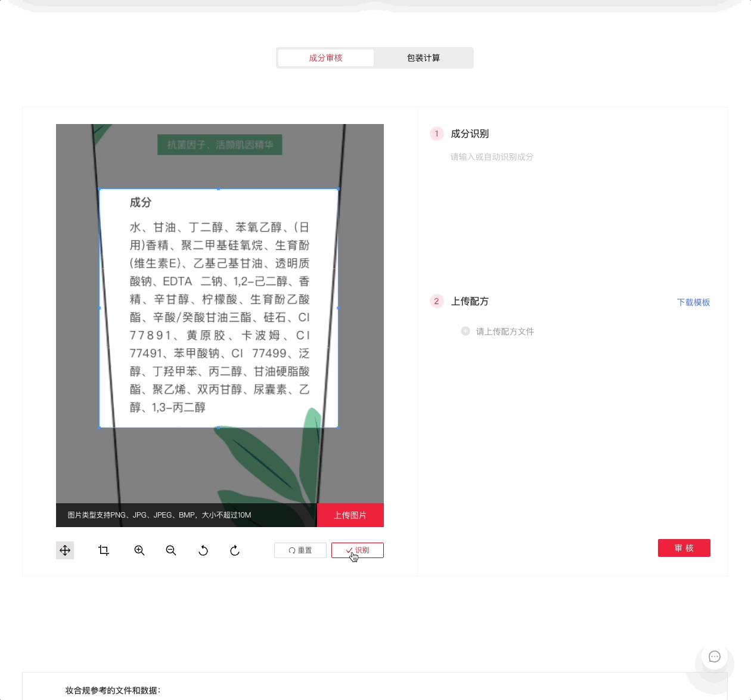This screenshot has height=700, width=751.
Task: Click the red 上传图片 button
Action: 350,515
